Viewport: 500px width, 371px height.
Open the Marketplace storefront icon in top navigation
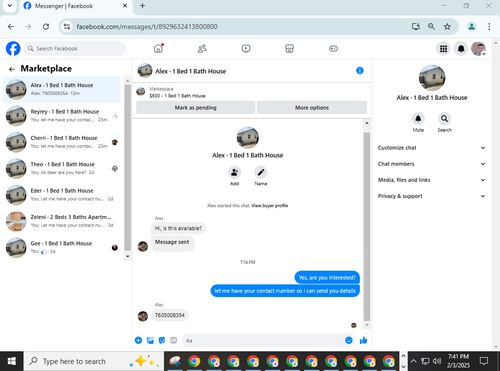click(289, 49)
